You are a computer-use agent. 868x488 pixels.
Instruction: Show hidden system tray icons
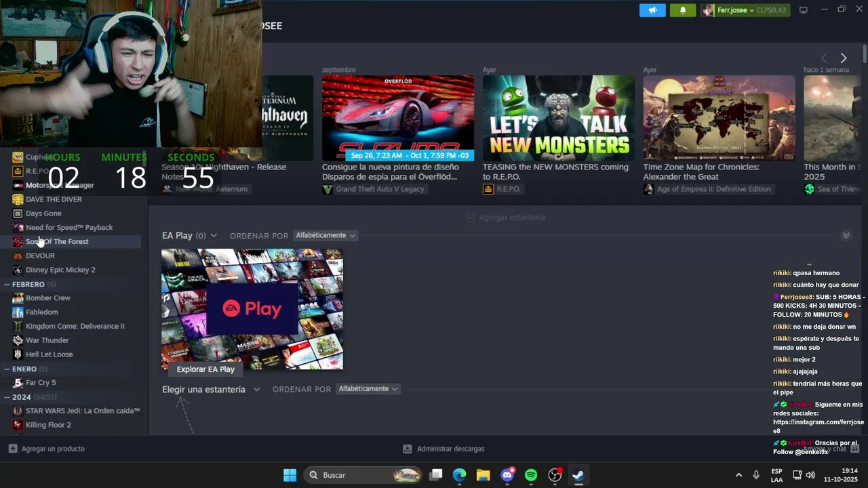738,475
